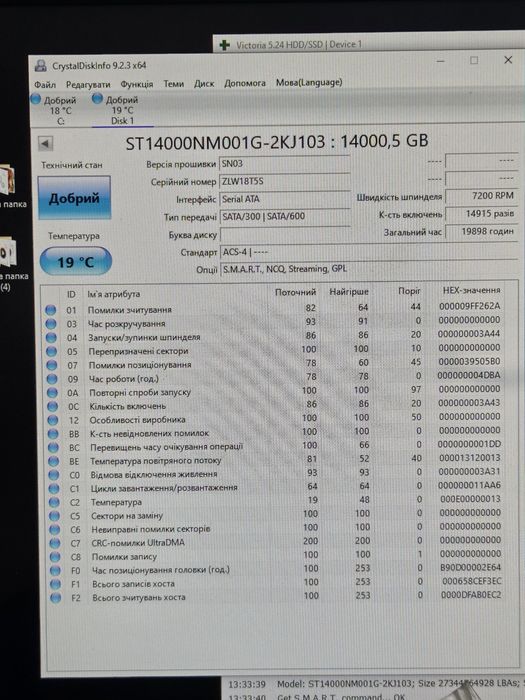Open the Редагувати menu
Screen dimensions: 525x700
pyautogui.click(x=88, y=85)
